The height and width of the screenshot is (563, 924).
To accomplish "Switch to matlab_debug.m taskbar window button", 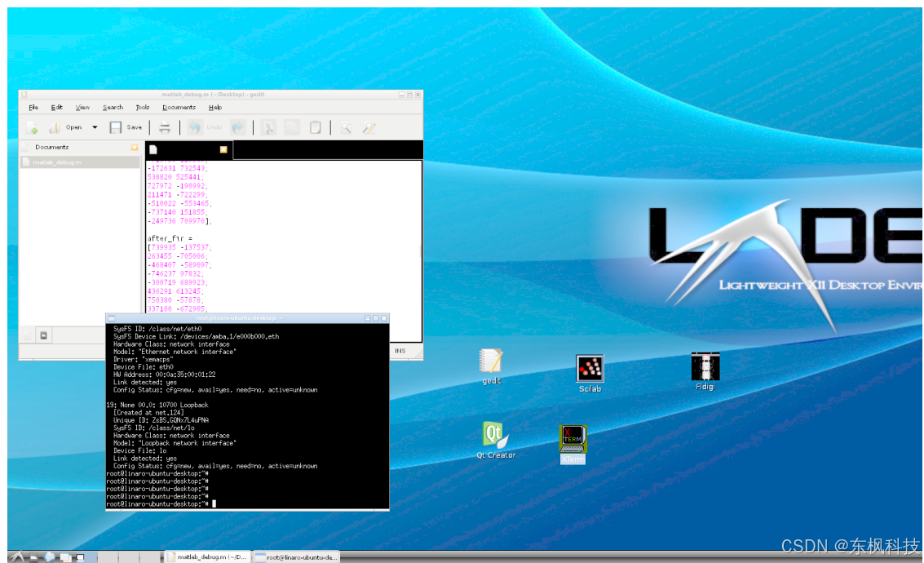I will tap(207, 556).
